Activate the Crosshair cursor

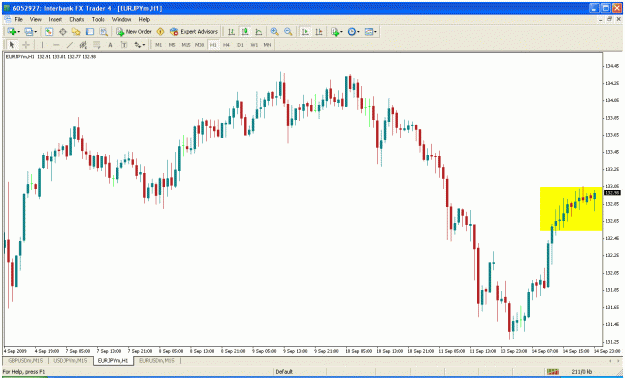(26, 45)
